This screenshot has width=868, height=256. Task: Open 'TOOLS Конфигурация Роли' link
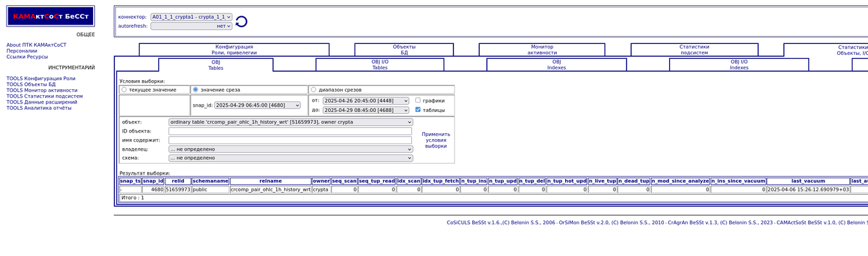pyautogui.click(x=41, y=79)
